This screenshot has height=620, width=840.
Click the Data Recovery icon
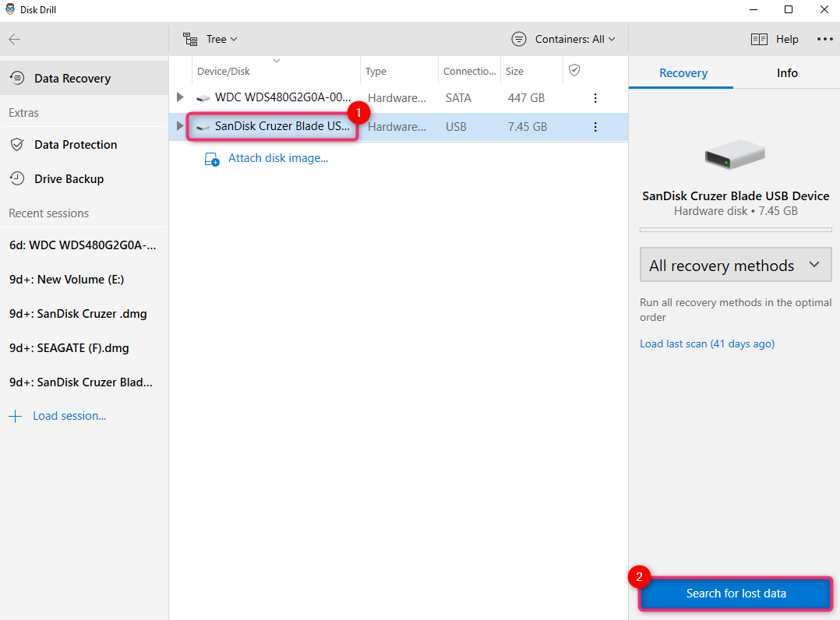17,78
